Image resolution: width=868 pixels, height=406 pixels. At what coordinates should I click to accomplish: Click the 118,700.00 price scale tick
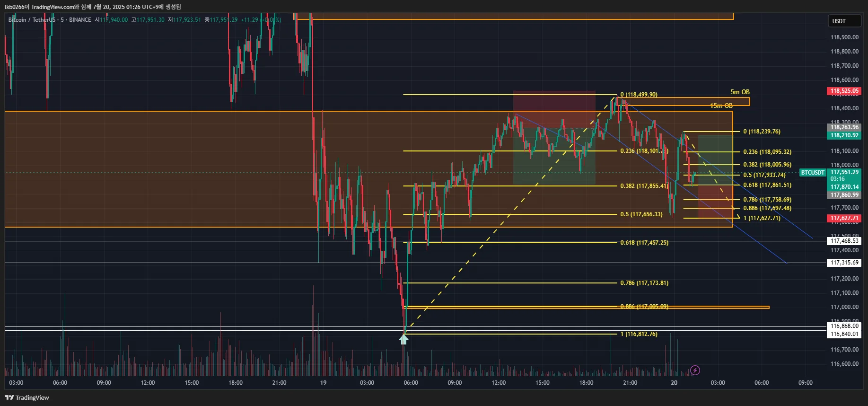[844, 66]
